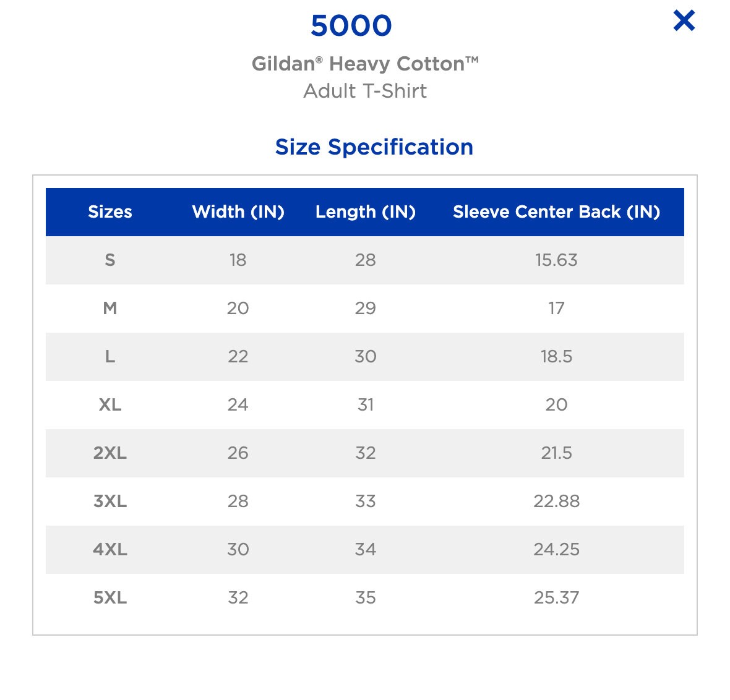Click the 22.88 sleeve measurement cell

coord(556,502)
